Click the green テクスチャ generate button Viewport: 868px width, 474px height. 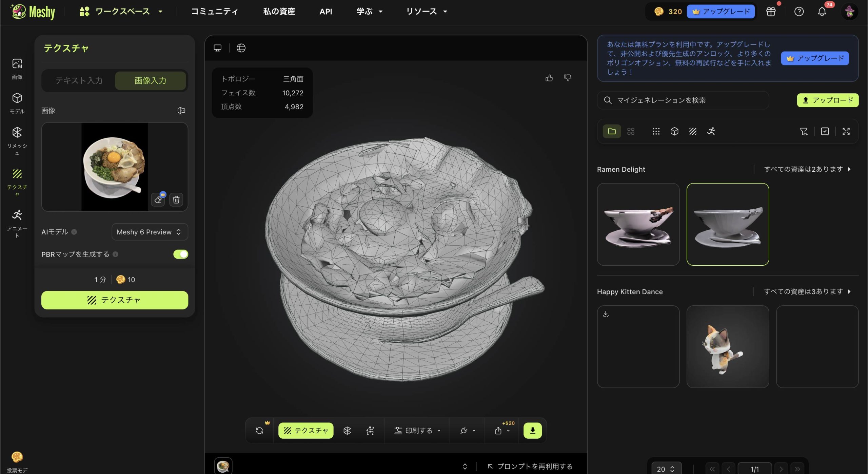pyautogui.click(x=115, y=300)
